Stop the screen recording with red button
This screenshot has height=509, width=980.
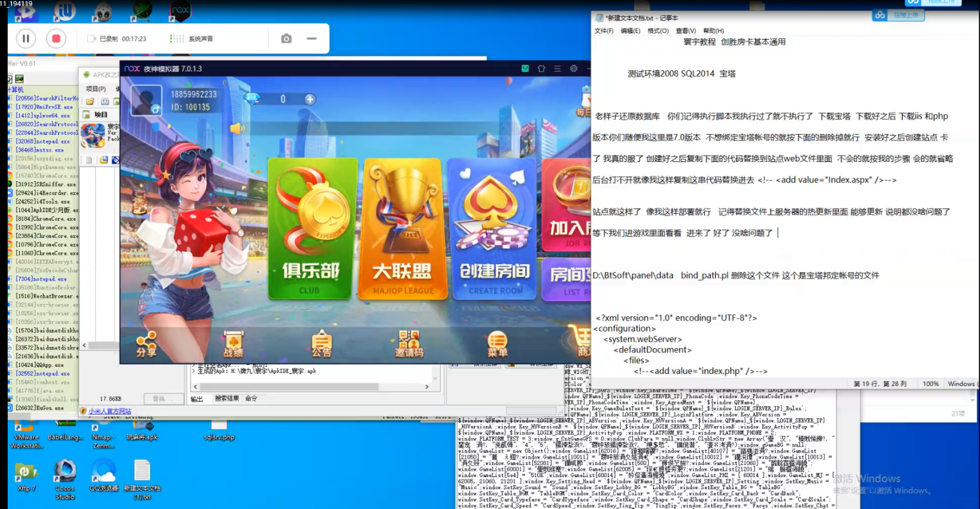(56, 39)
